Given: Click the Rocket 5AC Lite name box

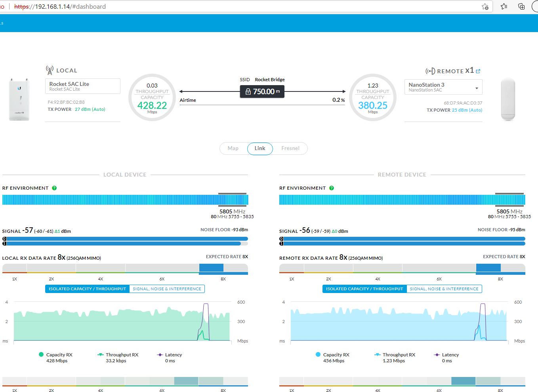Looking at the screenshot, I should point(83,86).
